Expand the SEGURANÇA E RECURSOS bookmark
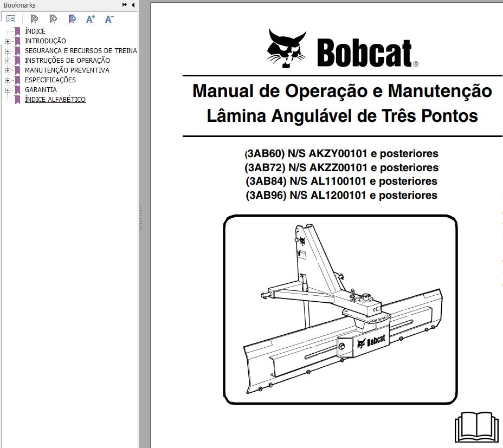Image resolution: width=503 pixels, height=448 pixels. click(8, 51)
